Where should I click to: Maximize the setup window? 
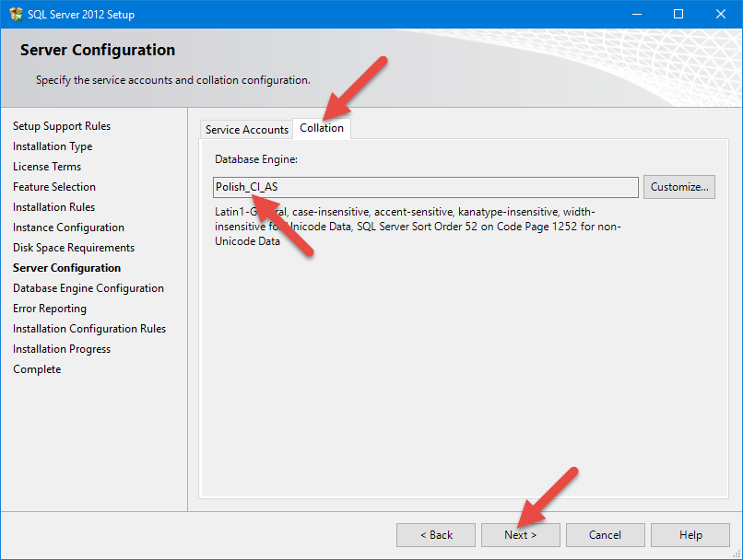point(678,15)
